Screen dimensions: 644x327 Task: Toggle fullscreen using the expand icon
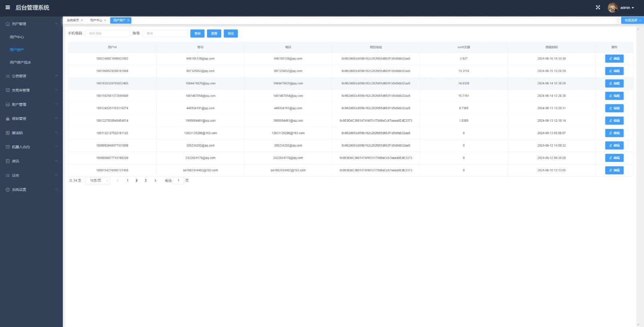598,8
